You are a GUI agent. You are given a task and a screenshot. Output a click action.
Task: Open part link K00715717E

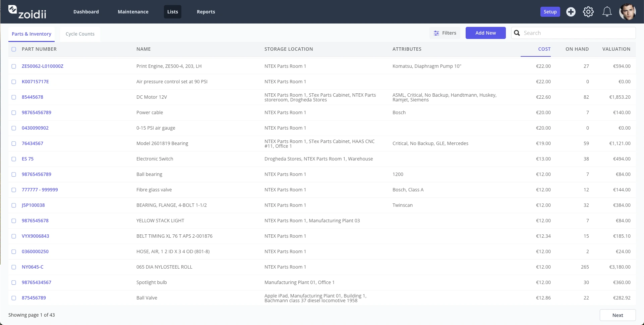[35, 82]
